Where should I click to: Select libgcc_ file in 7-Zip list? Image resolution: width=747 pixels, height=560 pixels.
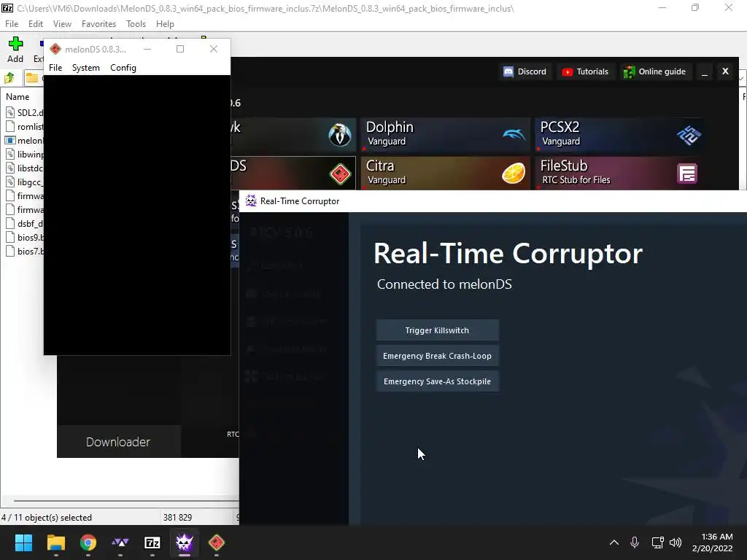coord(24,182)
